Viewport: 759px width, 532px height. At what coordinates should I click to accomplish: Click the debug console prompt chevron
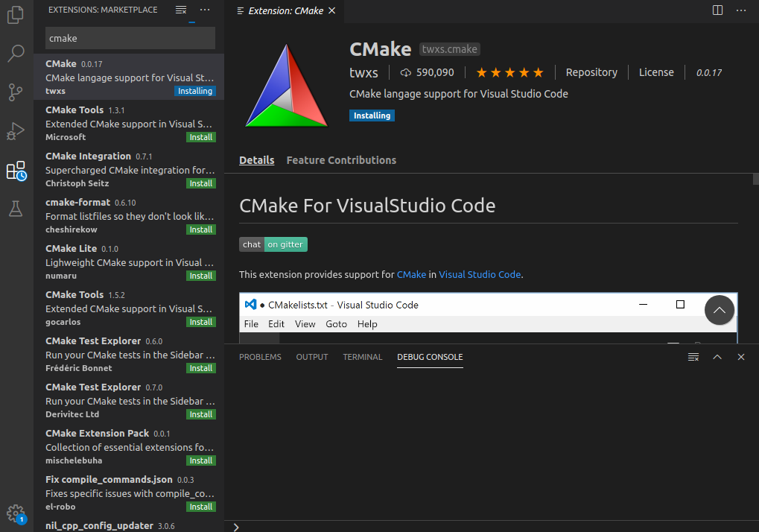[x=236, y=528]
